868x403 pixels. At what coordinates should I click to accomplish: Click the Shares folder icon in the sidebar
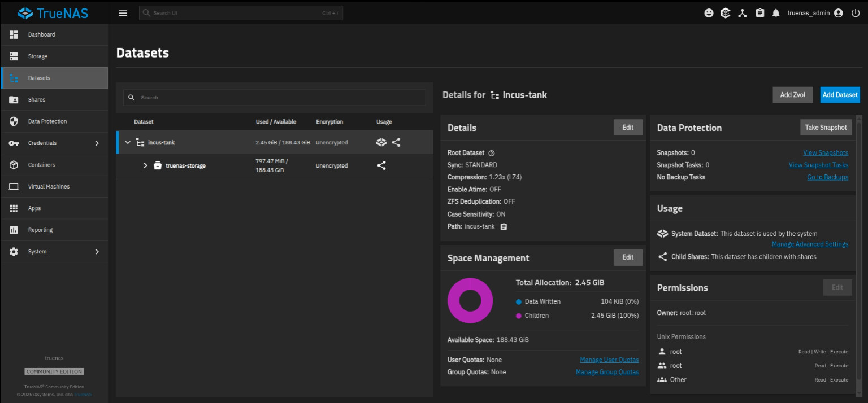[14, 100]
